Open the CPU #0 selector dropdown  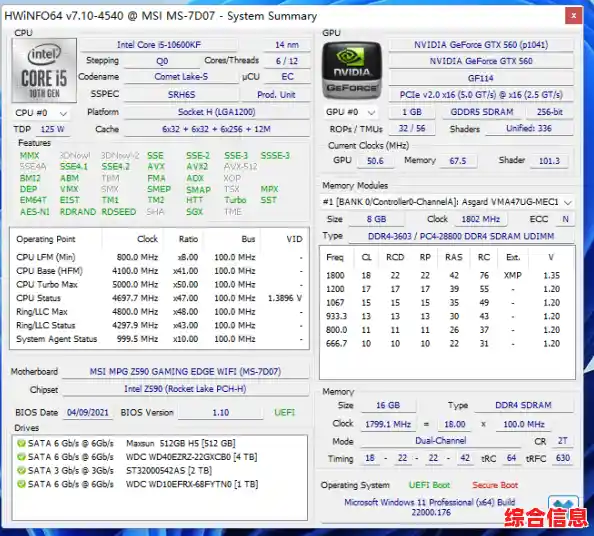41,113
